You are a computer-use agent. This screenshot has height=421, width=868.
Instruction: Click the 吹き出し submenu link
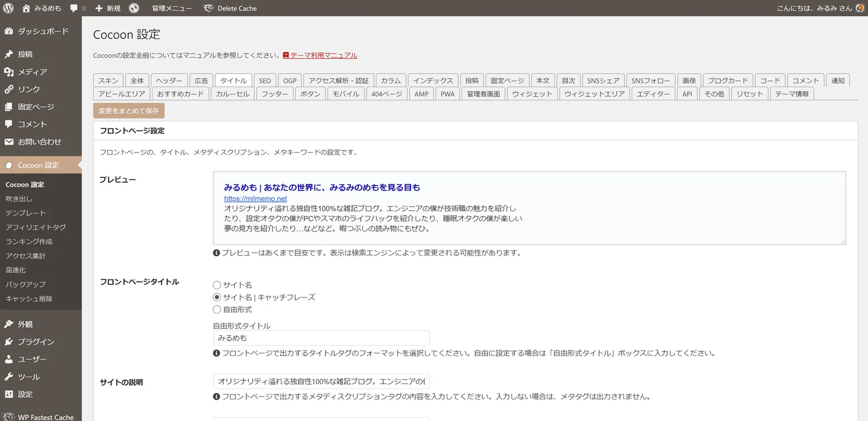point(19,199)
